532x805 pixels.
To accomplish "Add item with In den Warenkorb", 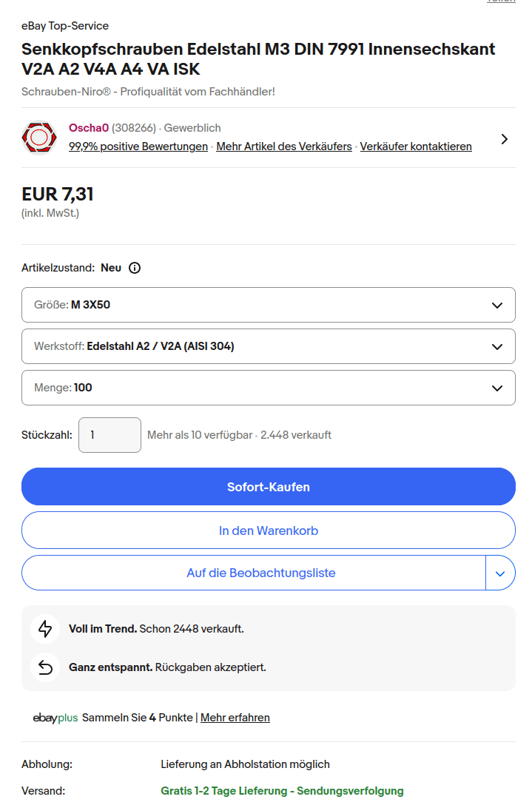I will coord(268,531).
